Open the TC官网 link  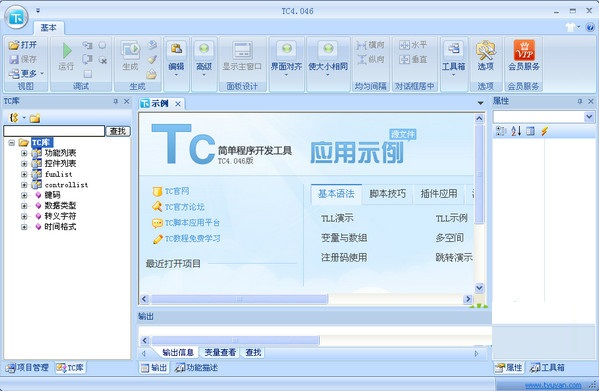pyautogui.click(x=176, y=191)
